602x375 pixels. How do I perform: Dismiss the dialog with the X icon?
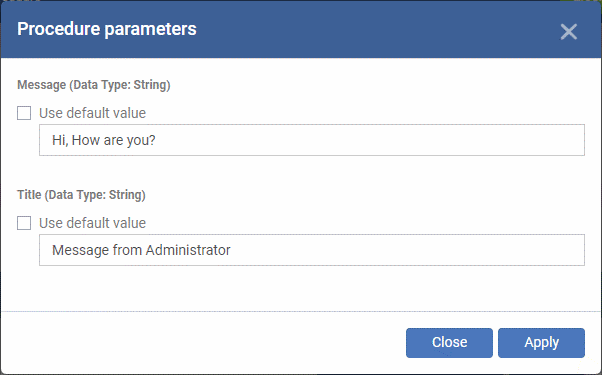pos(569,31)
